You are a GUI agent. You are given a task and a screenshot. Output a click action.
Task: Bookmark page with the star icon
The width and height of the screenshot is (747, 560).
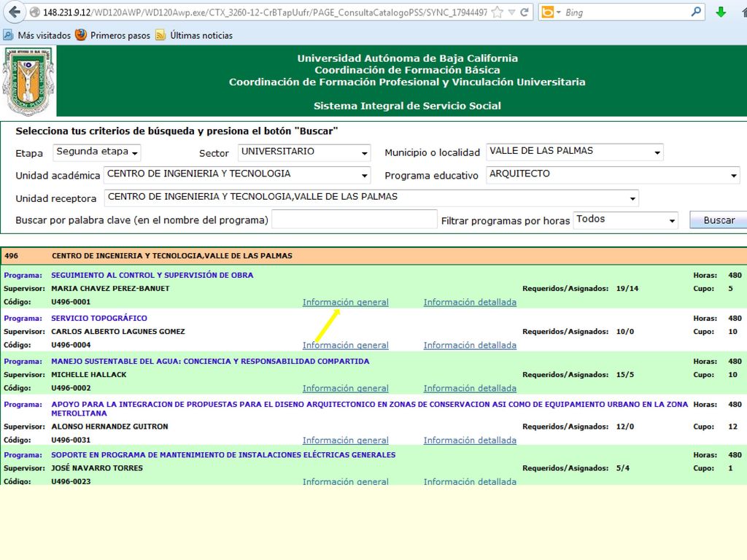[x=497, y=12]
